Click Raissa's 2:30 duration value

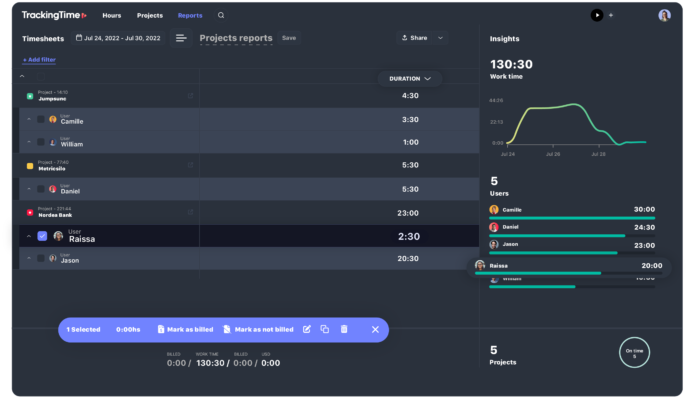point(409,236)
